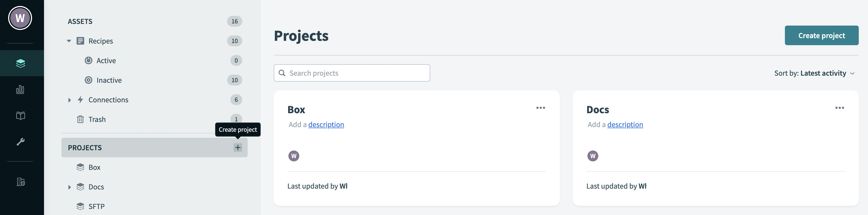The image size is (868, 215).
Task: Click the stacked layers Assets icon
Action: pyautogui.click(x=20, y=63)
